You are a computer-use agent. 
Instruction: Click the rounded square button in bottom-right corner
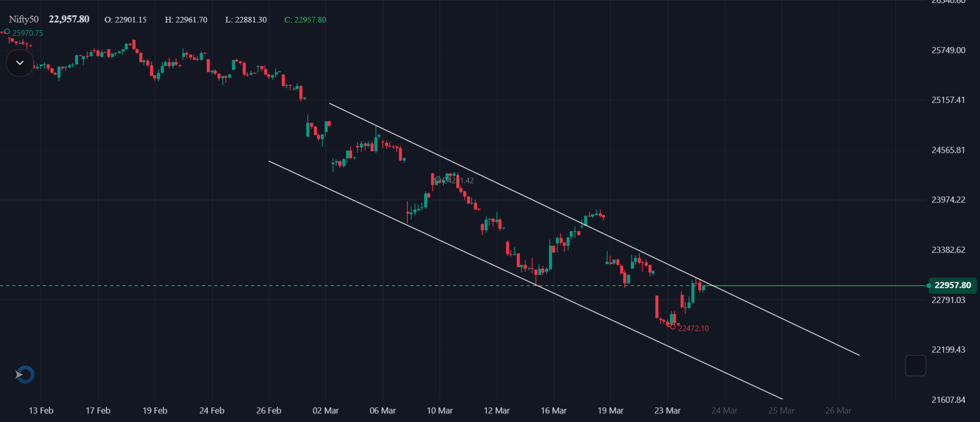(915, 365)
